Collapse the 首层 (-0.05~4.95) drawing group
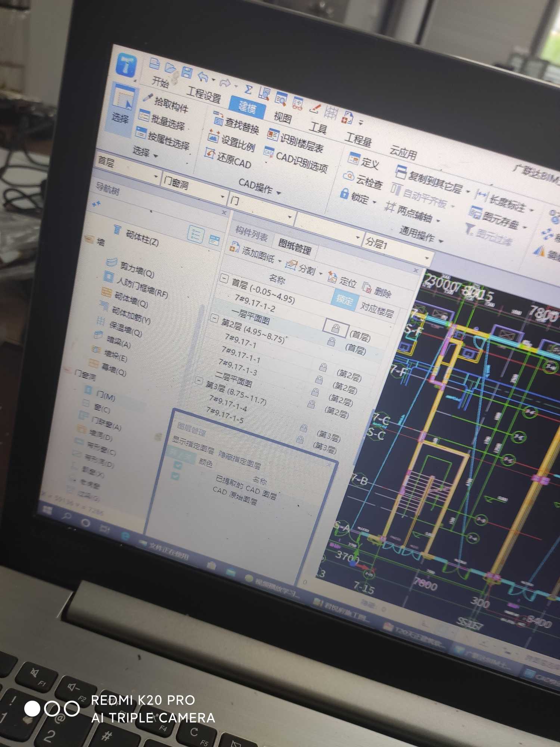Viewport: 560px width, 747px height. pyautogui.click(x=224, y=278)
